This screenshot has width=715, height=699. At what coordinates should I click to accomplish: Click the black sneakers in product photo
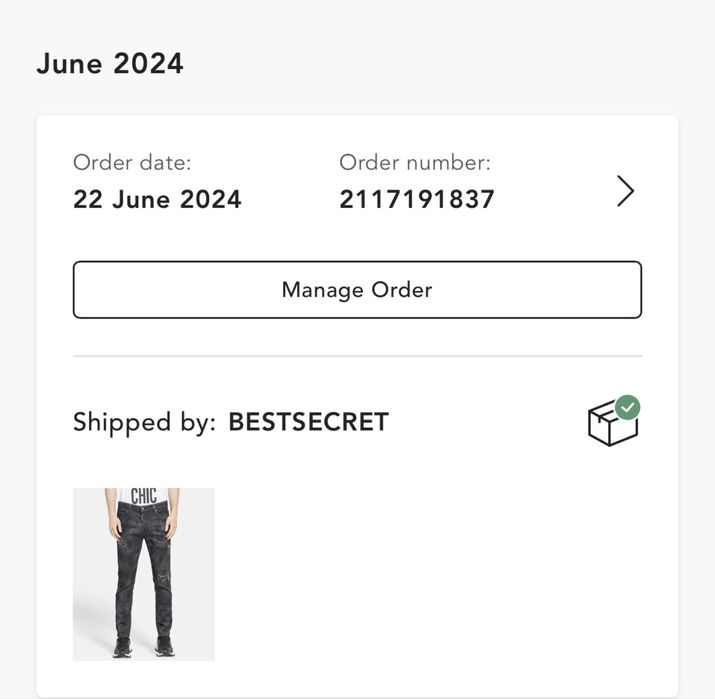tap(124, 647)
